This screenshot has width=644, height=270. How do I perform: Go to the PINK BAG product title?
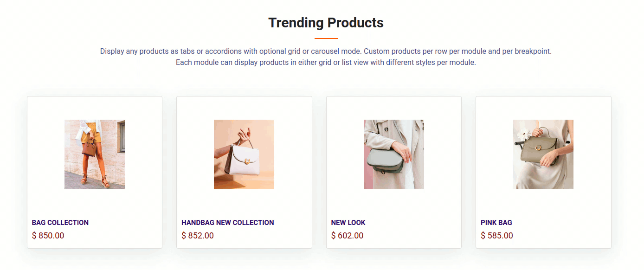[x=496, y=223]
